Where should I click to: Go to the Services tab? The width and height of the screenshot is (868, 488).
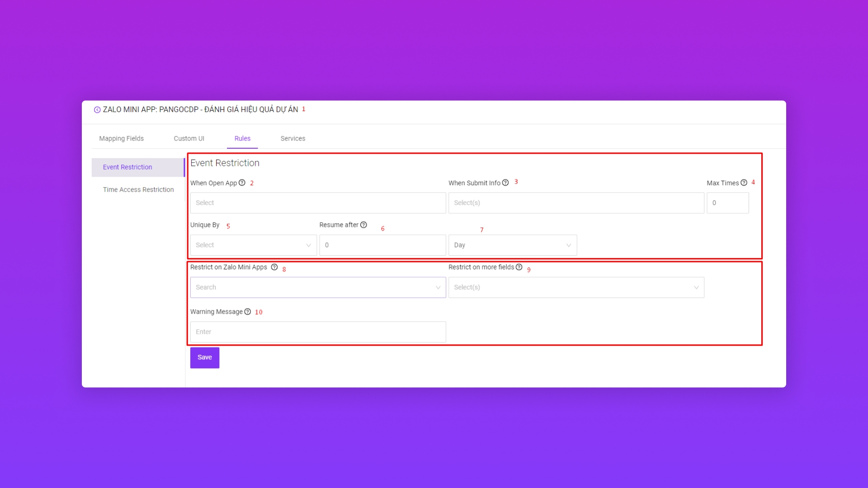coord(292,138)
